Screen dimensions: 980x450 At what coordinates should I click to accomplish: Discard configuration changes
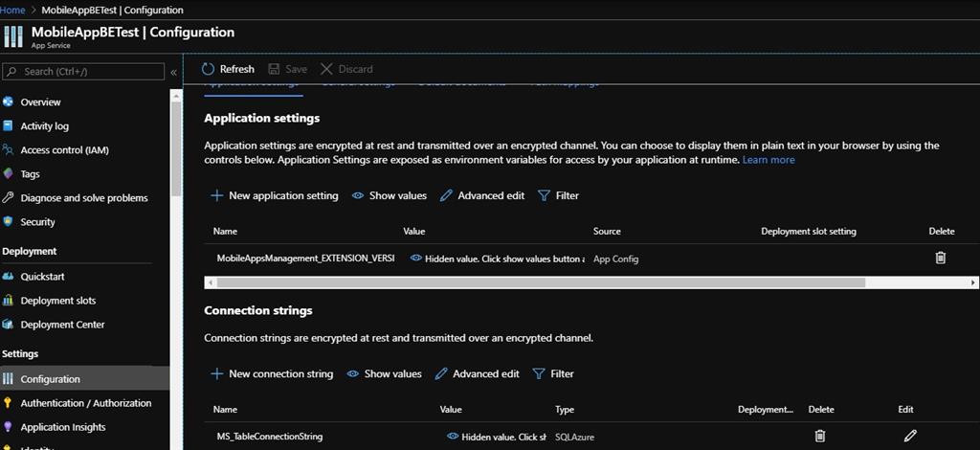pyautogui.click(x=346, y=69)
